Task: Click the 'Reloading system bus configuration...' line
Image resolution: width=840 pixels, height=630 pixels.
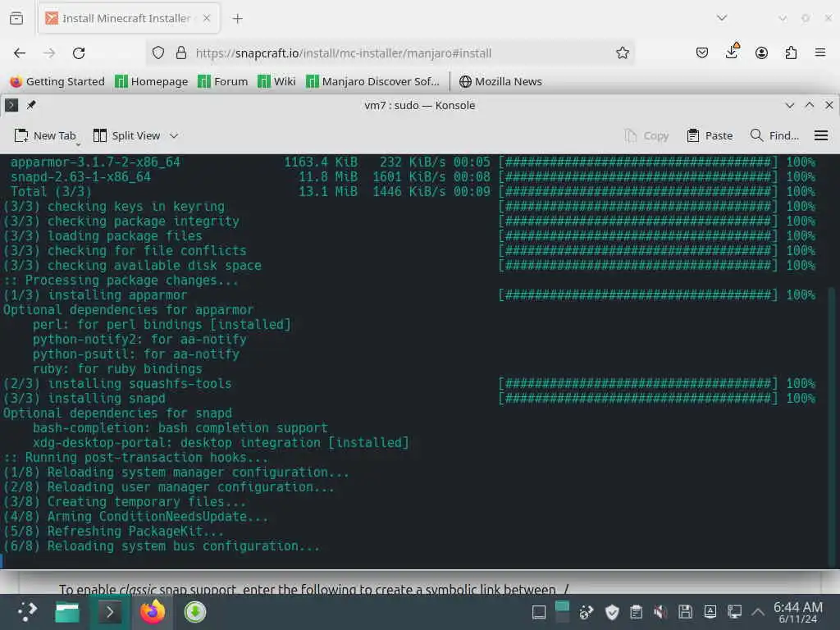Action: (183, 546)
